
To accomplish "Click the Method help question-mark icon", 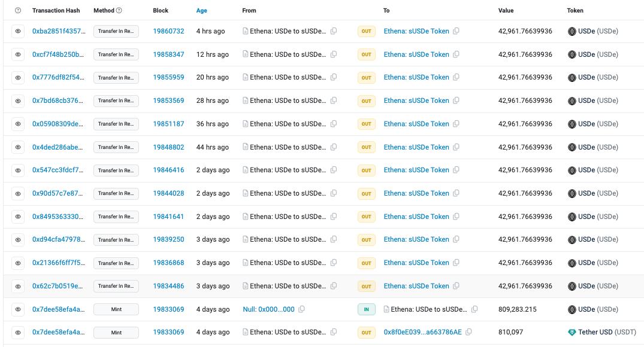I will point(119,11).
